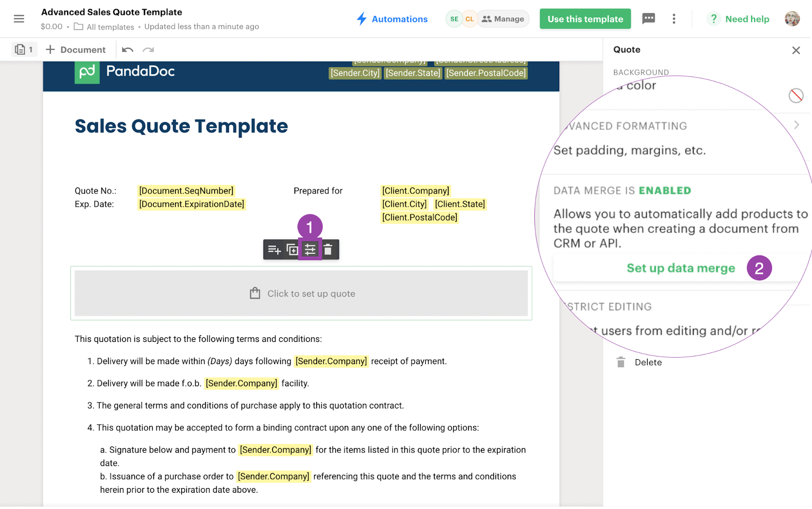Select the [Document.SeqNumber] variable

(x=186, y=191)
